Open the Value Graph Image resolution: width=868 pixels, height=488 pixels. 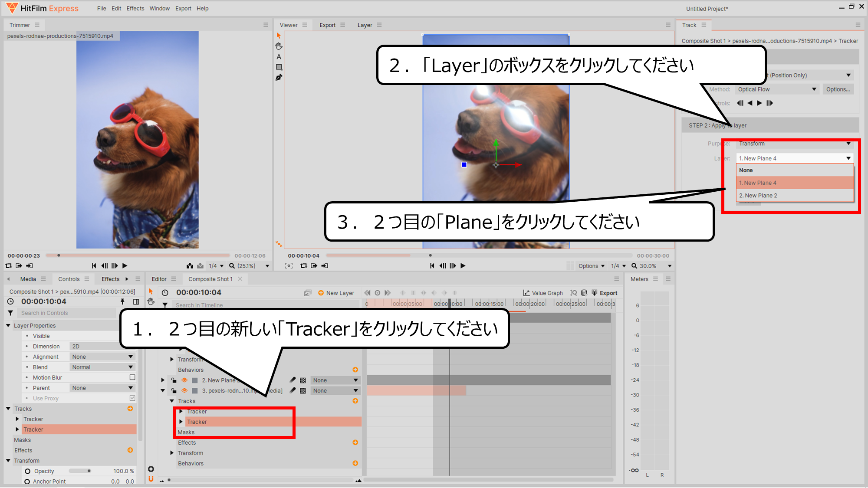(x=543, y=293)
